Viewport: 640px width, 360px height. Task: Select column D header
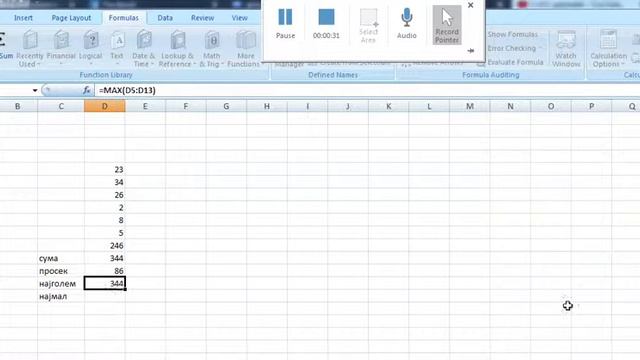tap(105, 106)
